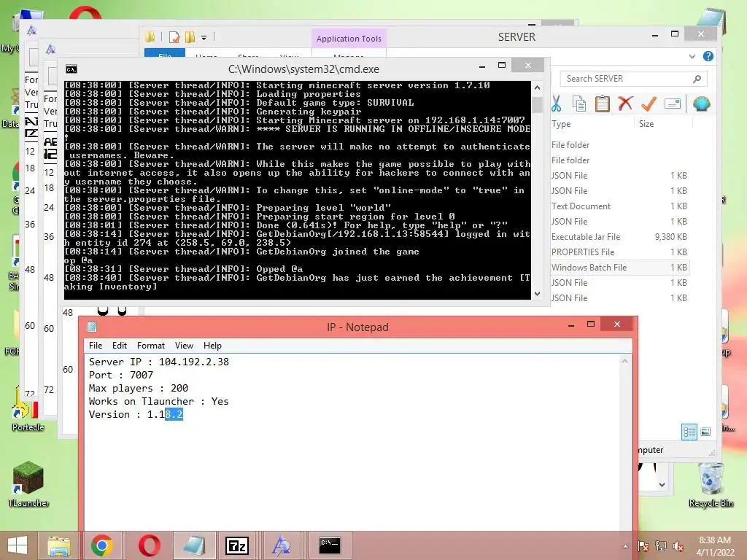Minimize the IP - Notepad window
Screen dimensions: 747x560
(570, 324)
